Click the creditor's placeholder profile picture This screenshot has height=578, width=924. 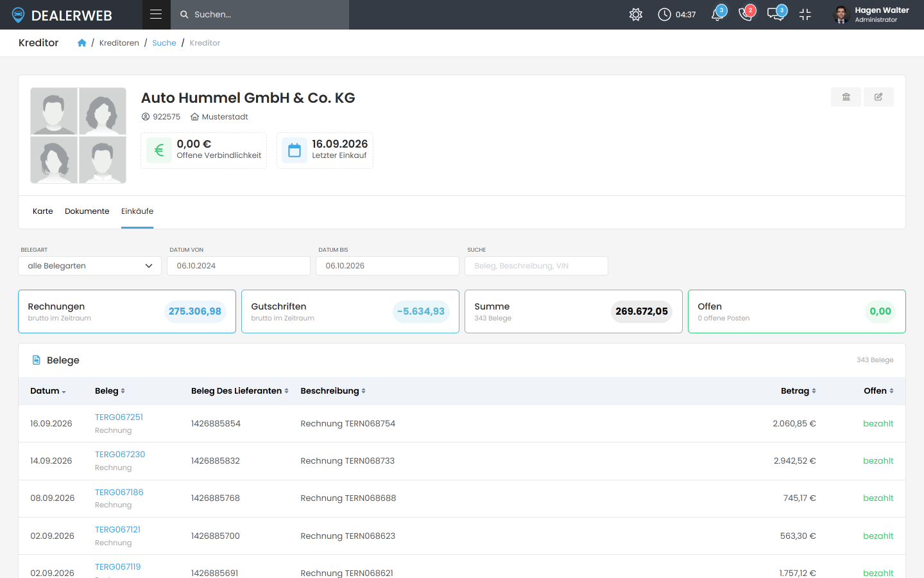(78, 136)
